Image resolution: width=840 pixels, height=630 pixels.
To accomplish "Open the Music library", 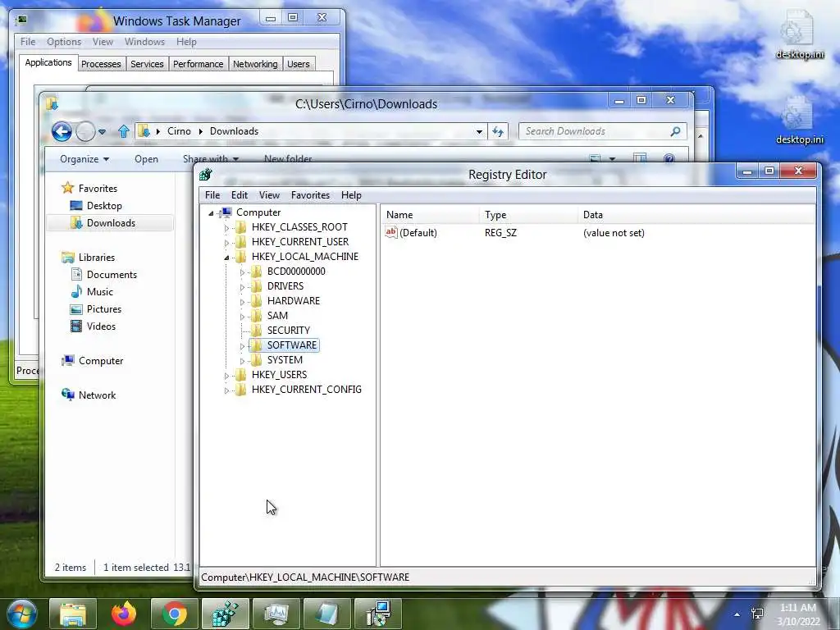I will tap(99, 291).
